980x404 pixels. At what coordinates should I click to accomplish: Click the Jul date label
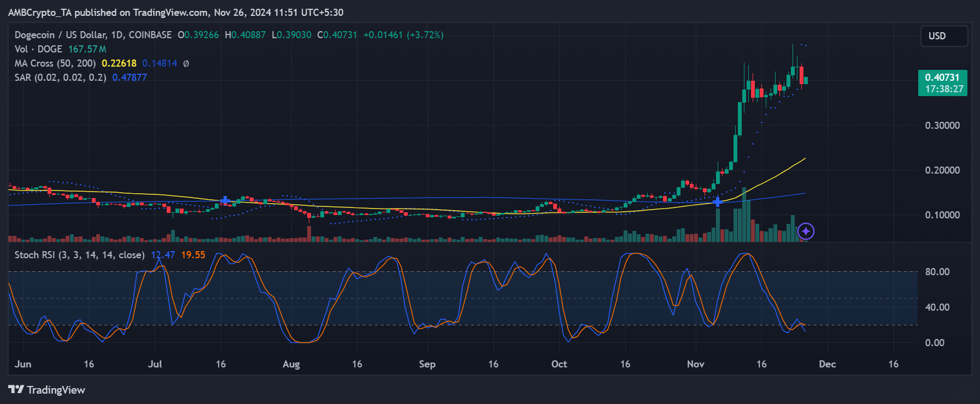[155, 364]
